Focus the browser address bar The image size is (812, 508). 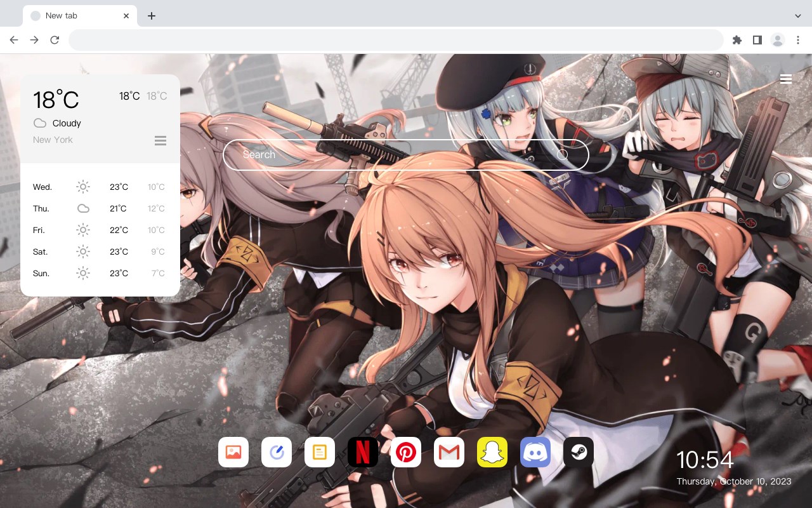point(396,40)
